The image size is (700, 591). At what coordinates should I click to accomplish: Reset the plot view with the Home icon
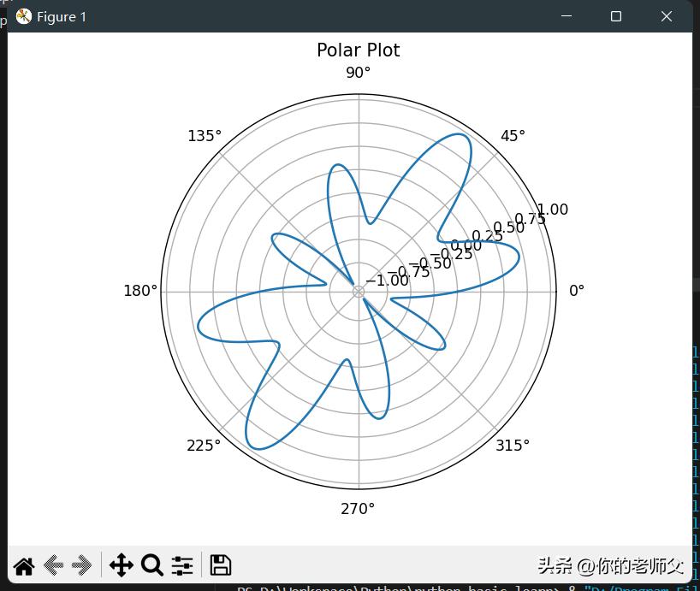point(23,564)
